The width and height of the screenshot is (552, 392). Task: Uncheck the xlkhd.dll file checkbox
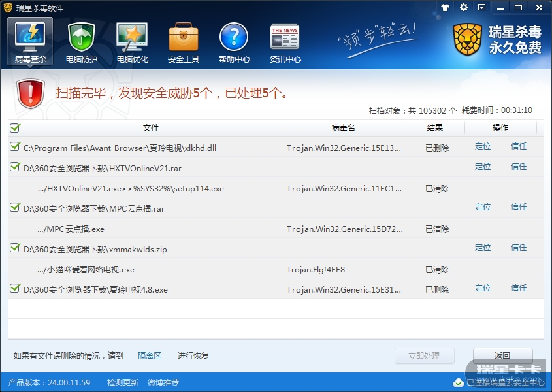coord(15,146)
